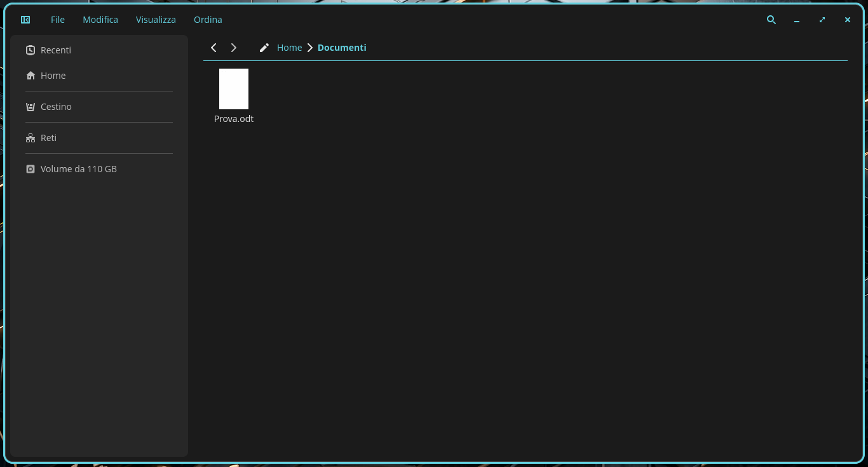Click the pencil edit location icon
868x467 pixels.
264,48
